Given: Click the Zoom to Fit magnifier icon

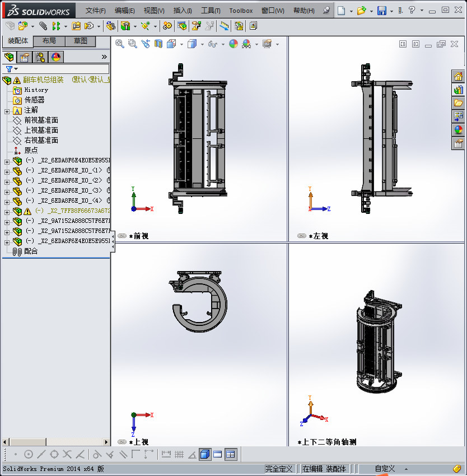Looking at the screenshot, I should coord(120,44).
